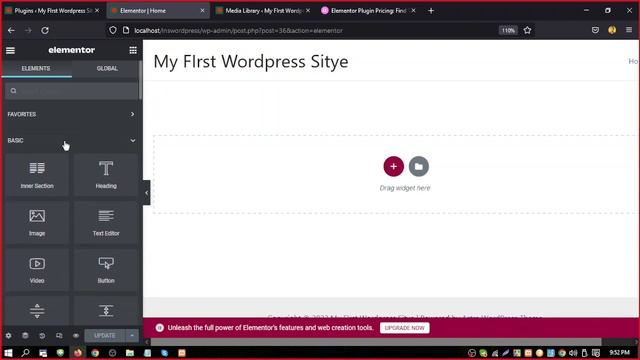Click the Elementor panel vertical scrollbar

coord(140,80)
